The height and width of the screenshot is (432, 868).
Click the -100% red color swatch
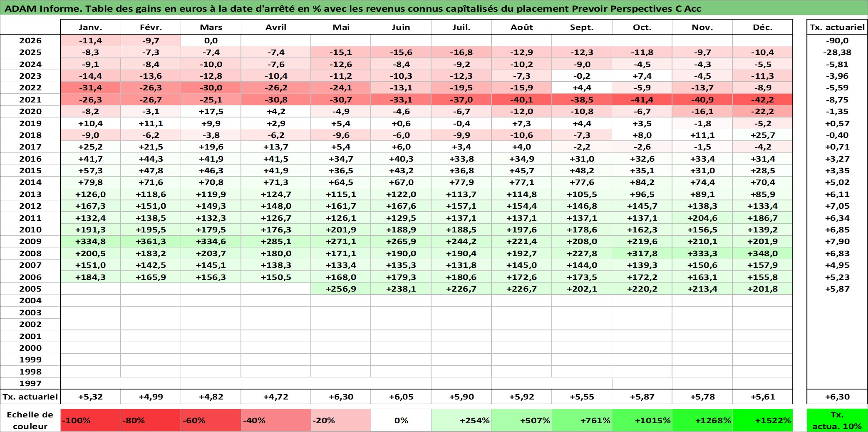coord(91,420)
